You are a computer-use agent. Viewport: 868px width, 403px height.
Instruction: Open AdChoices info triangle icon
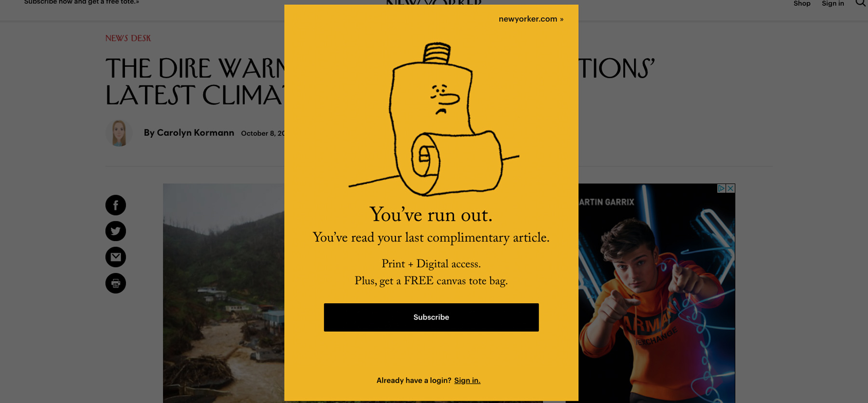(721, 188)
